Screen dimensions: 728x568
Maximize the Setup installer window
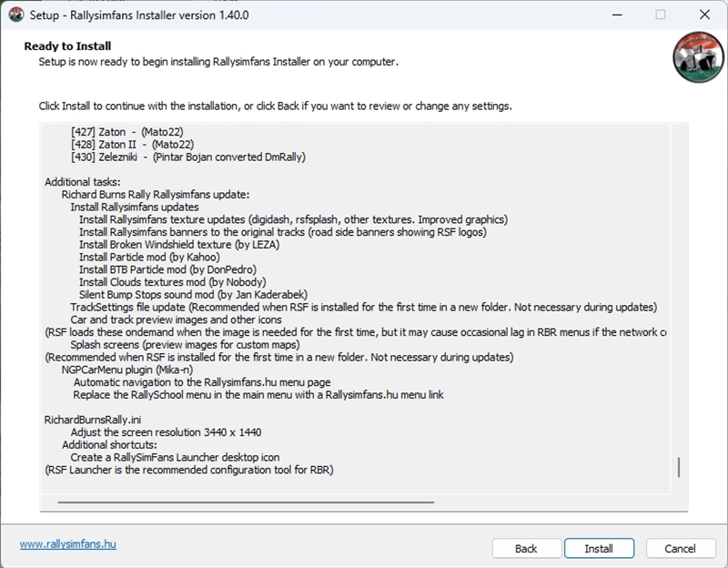click(661, 15)
